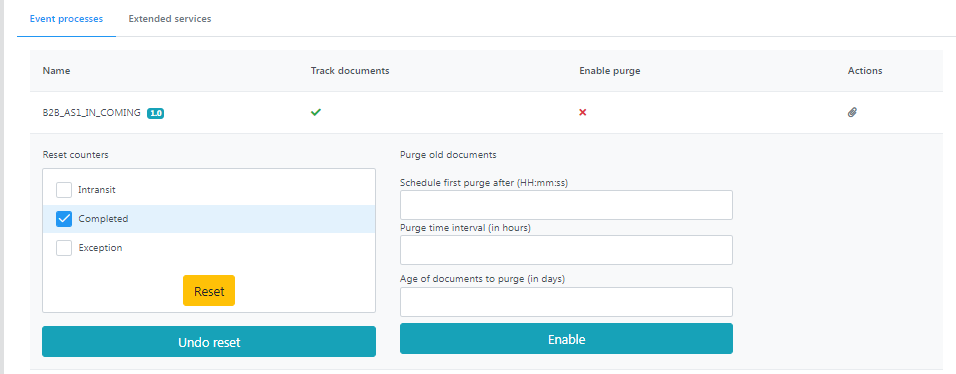Check the Intransit checkbox
956x374 pixels.
tap(64, 190)
